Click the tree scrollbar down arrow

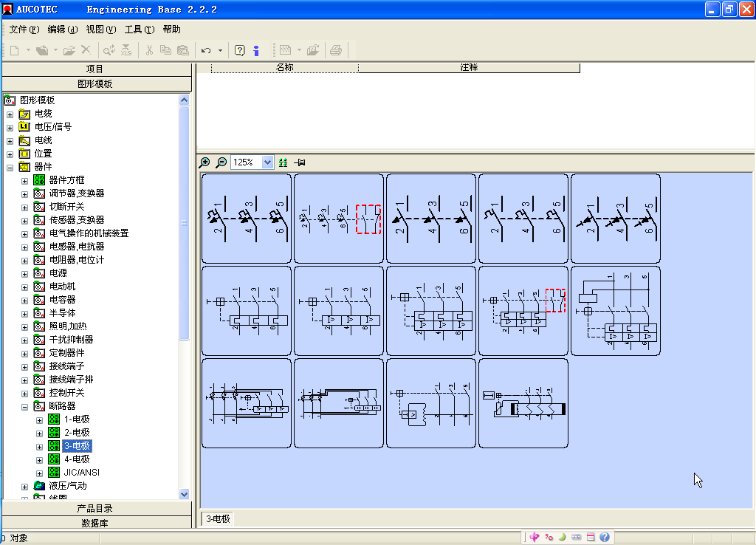pyautogui.click(x=184, y=494)
